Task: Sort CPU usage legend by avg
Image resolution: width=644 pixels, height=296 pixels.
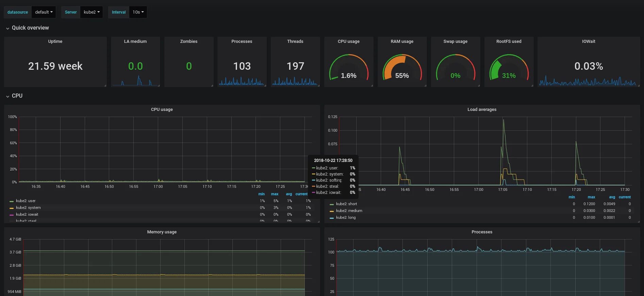Action: tap(289, 194)
